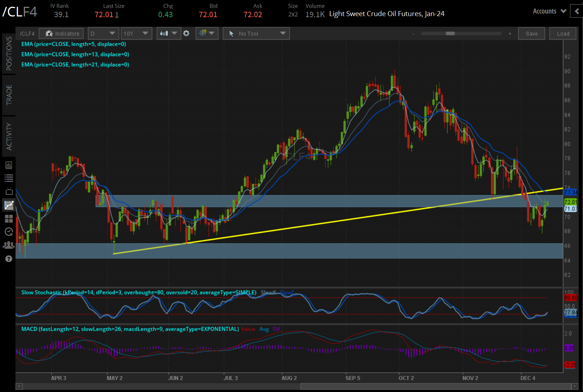Click the Save button
This screenshot has height=392, width=583.
532,33
